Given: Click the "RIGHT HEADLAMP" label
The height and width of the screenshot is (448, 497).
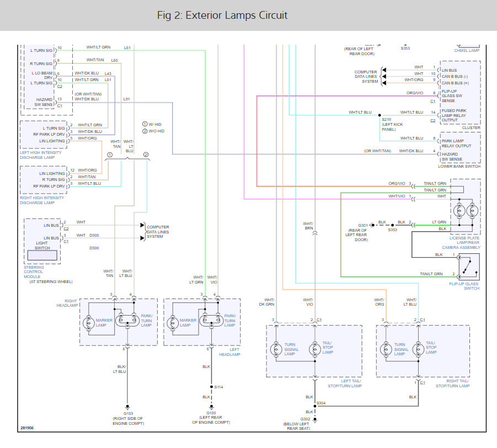Looking at the screenshot, I should click(x=67, y=303).
